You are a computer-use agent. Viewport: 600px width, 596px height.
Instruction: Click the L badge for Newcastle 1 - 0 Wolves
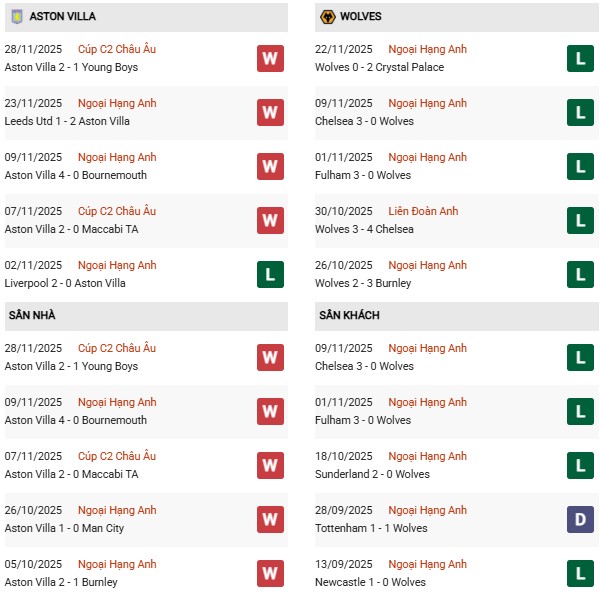pos(580,573)
